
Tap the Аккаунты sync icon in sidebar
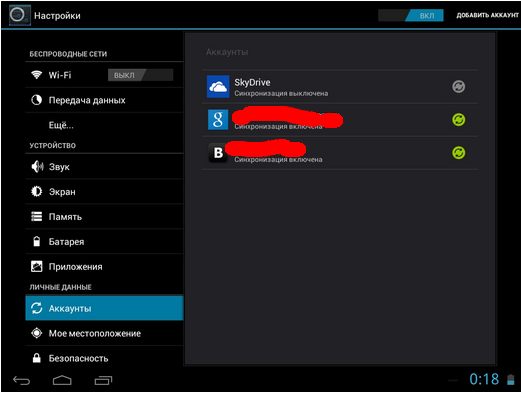(x=36, y=308)
